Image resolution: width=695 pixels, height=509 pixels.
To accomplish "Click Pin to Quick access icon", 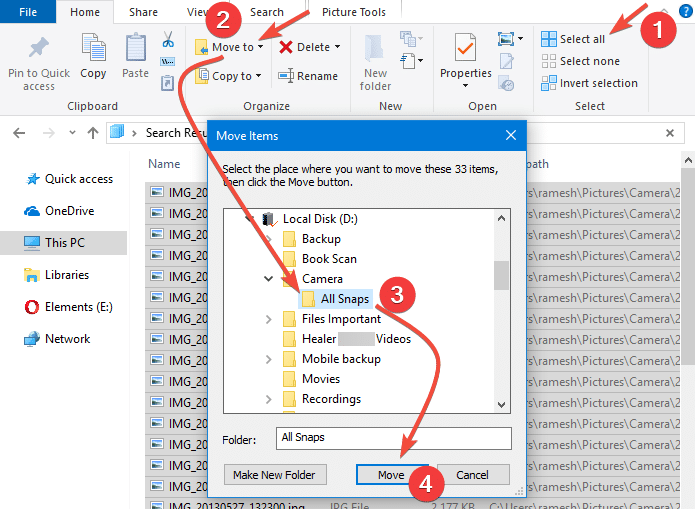I will pos(39,50).
